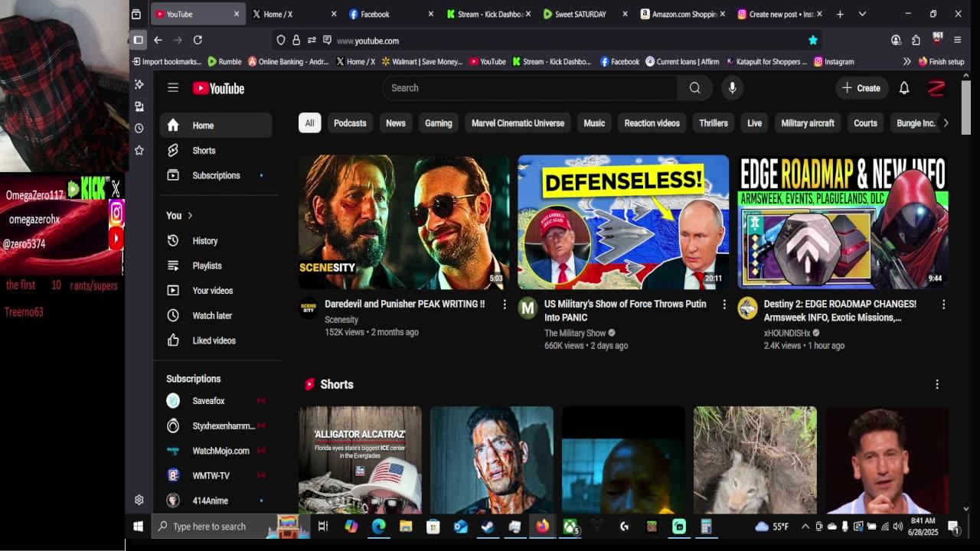Open options for Destiny 2 video
The height and width of the screenshot is (551, 980).
(x=943, y=305)
